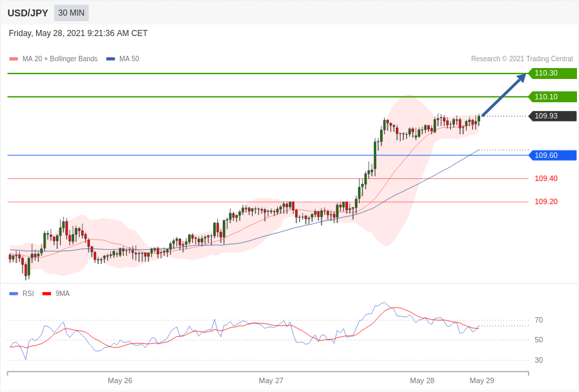Click the MA 50 blue legend swatch
579x392 pixels.
point(110,59)
